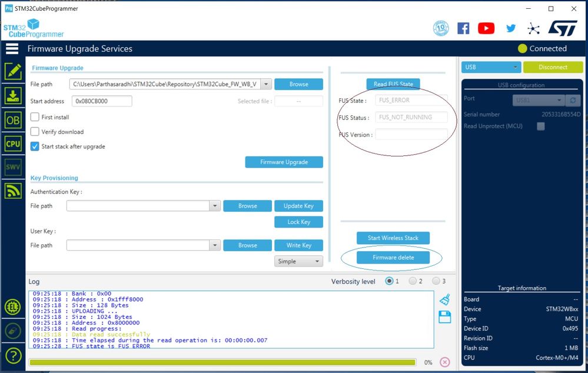Expand User Key file path dropdown
The height and width of the screenshot is (373, 588).
pyautogui.click(x=215, y=245)
